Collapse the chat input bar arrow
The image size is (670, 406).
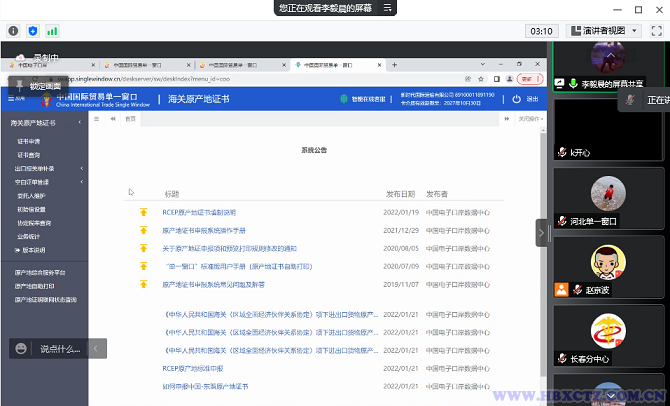click(97, 348)
